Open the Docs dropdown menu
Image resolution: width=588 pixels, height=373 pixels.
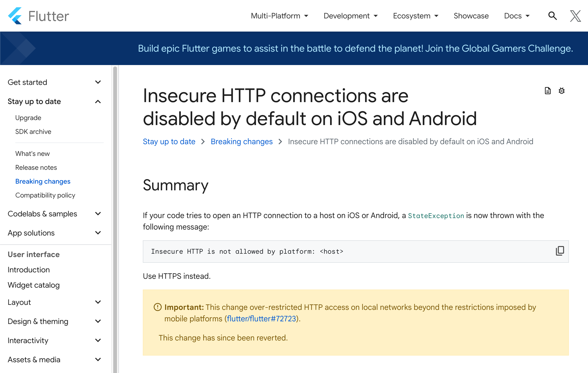(516, 16)
